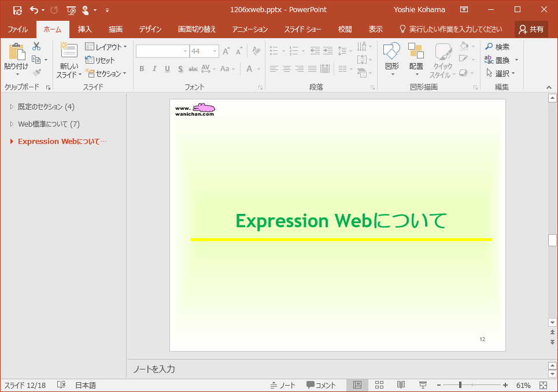Image resolution: width=558 pixels, height=392 pixels.
Task: Toggle Comments pane from status bar
Action: click(321, 385)
